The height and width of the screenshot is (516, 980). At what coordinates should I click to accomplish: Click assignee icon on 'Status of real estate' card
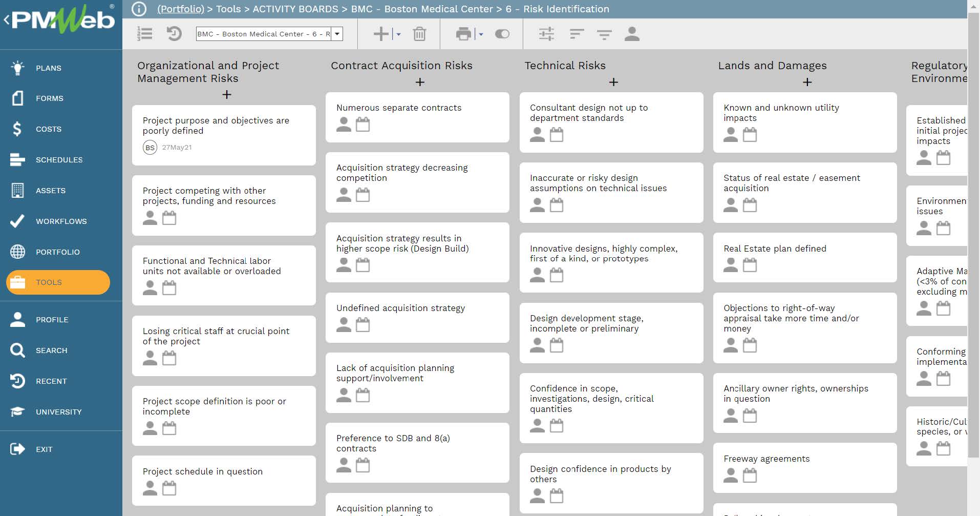731,205
